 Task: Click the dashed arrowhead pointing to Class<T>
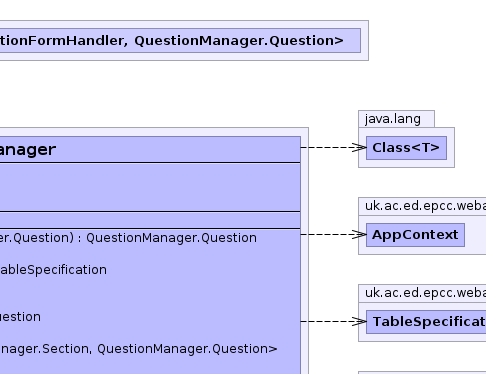(359, 147)
